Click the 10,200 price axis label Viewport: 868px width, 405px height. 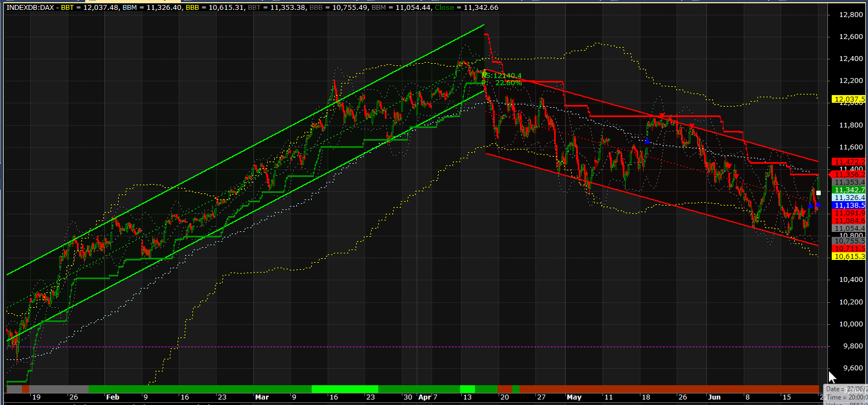click(x=851, y=302)
